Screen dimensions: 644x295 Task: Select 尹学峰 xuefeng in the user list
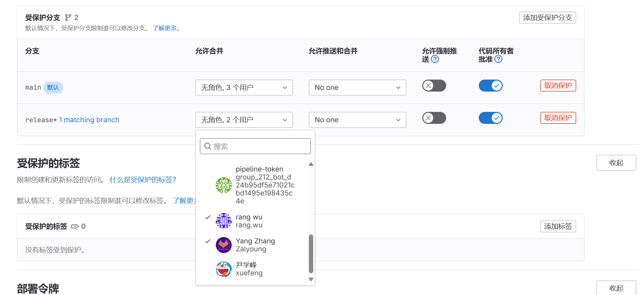coord(249,269)
